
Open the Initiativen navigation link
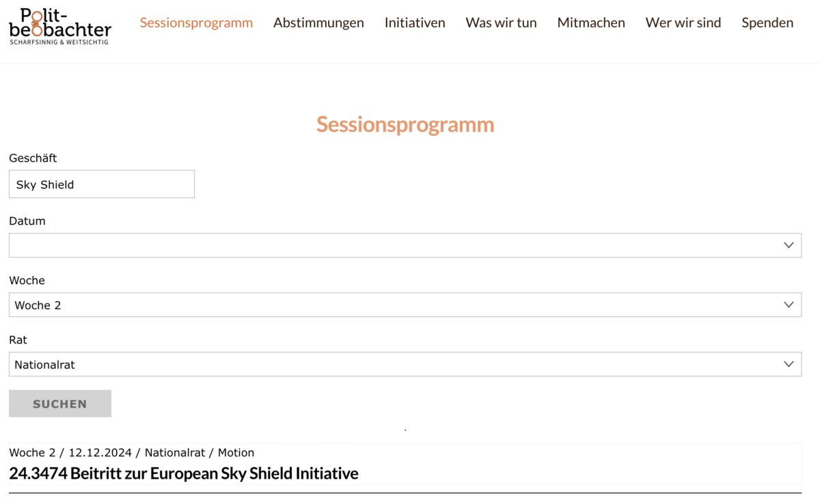(415, 23)
